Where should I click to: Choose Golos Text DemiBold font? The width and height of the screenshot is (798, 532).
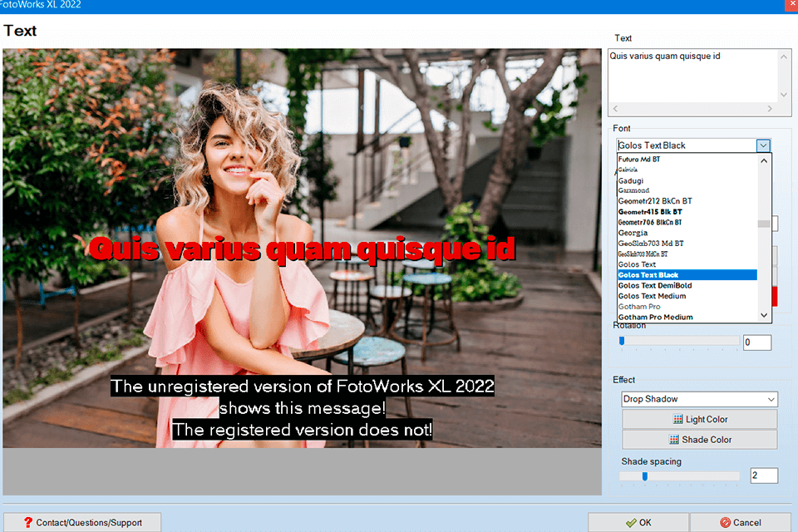coord(655,285)
